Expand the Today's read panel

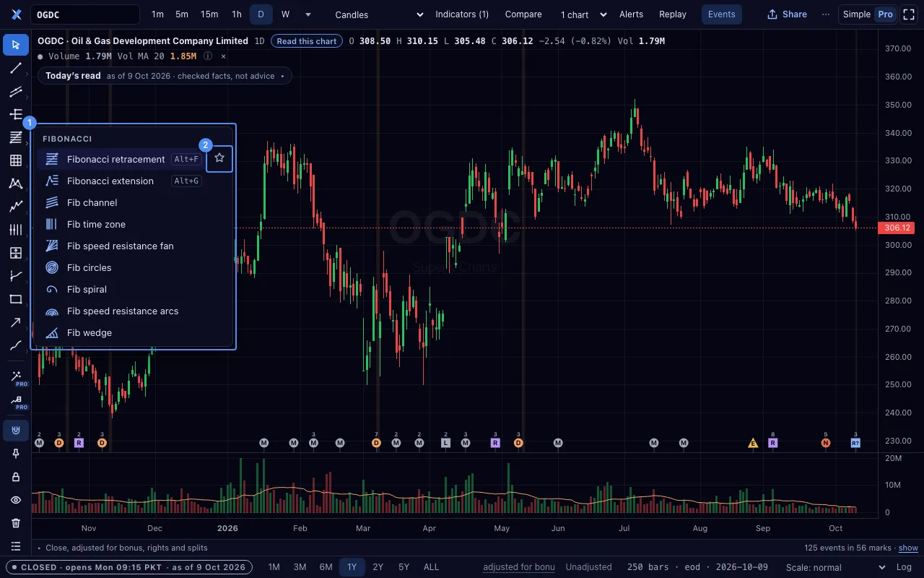[165, 76]
